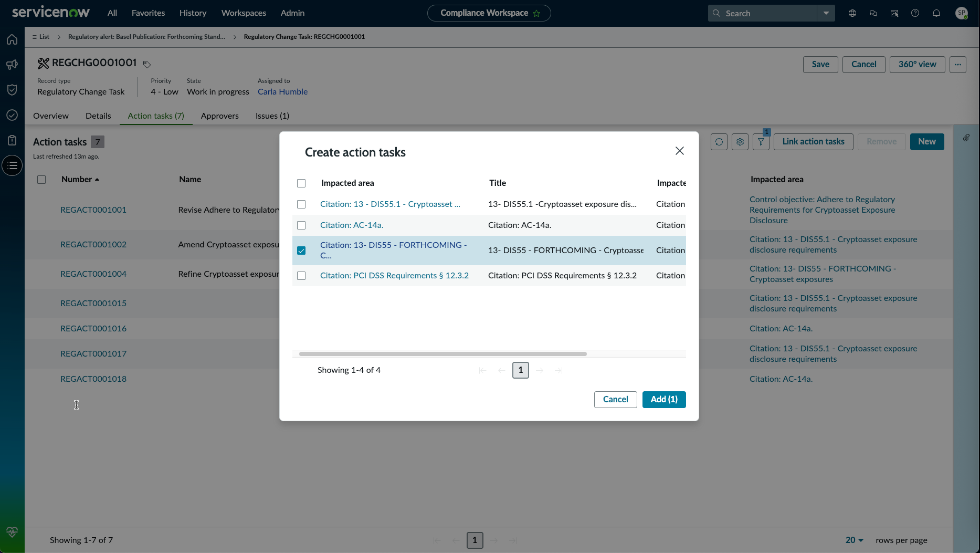980x553 pixels.
Task: Click the ServiceNow logo
Action: [x=51, y=13]
